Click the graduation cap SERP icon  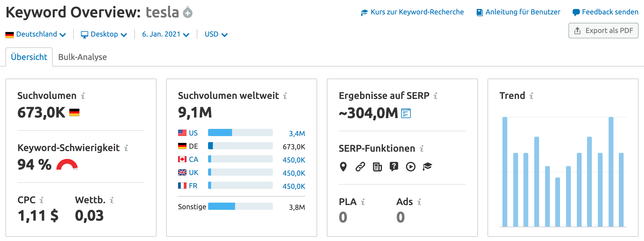click(x=427, y=166)
